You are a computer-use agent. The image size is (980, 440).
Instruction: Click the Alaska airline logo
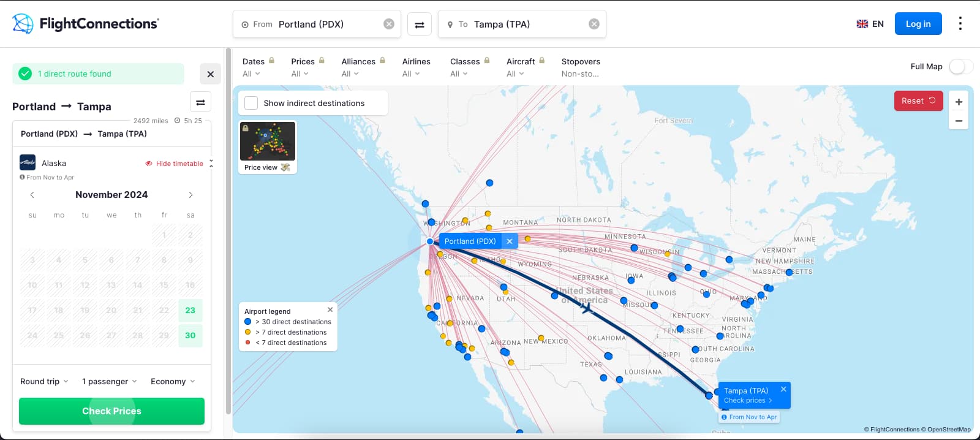tap(28, 162)
